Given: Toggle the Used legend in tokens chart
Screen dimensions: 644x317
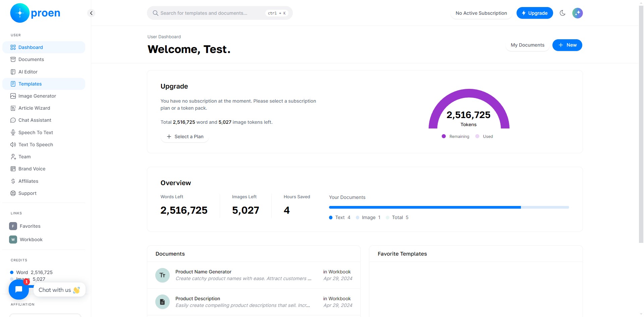Looking at the screenshot, I should pyautogui.click(x=484, y=137).
